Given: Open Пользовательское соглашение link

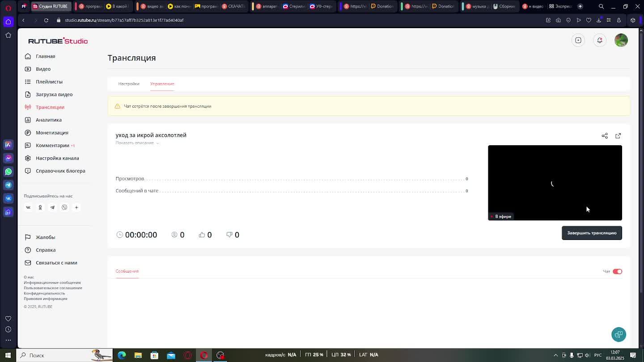Looking at the screenshot, I should (x=53, y=288).
